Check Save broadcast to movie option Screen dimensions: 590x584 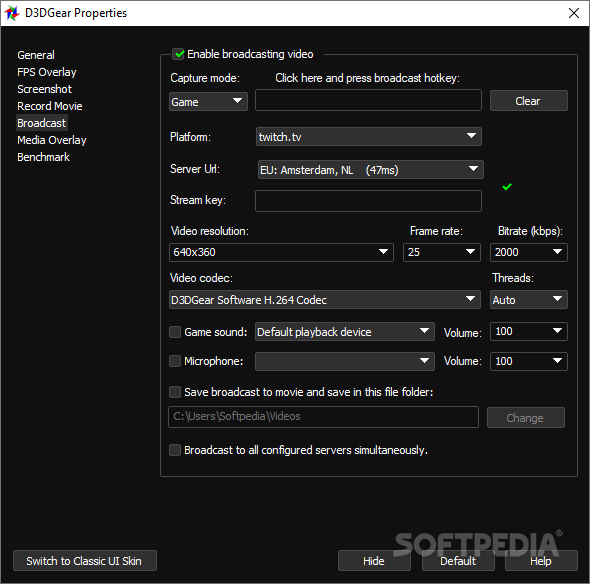pyautogui.click(x=175, y=392)
